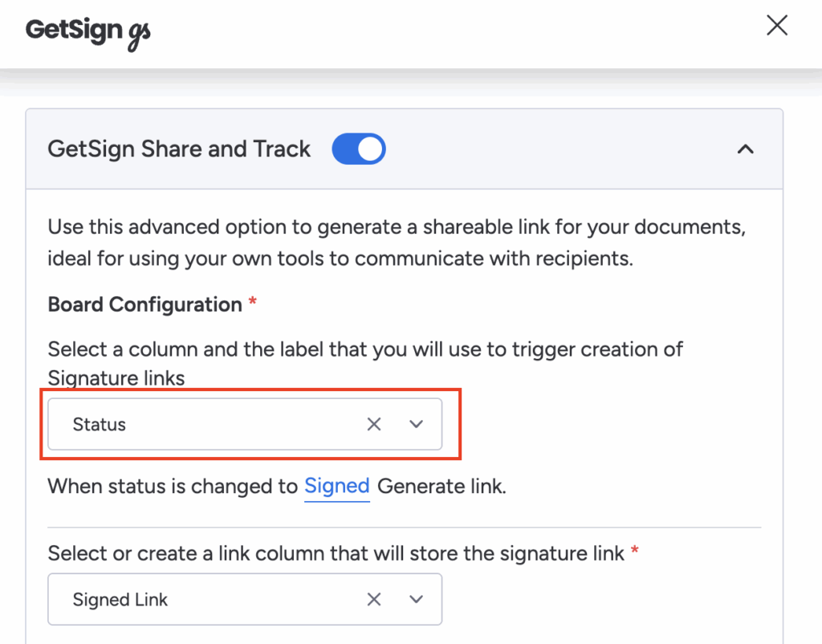The height and width of the screenshot is (644, 822).
Task: Expand the Signed Link dropdown arrow
Action: pyautogui.click(x=416, y=599)
